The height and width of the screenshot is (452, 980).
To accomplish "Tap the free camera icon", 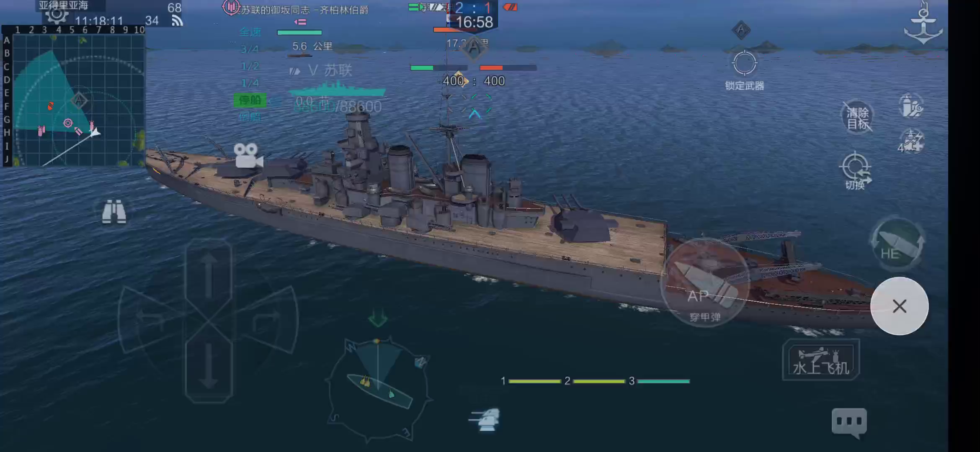I will (x=248, y=156).
